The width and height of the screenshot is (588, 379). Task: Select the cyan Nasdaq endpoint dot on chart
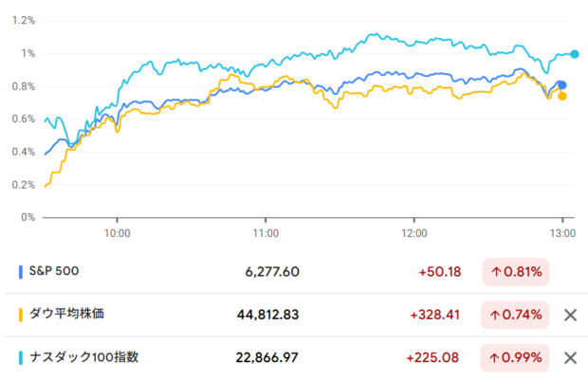pos(575,54)
